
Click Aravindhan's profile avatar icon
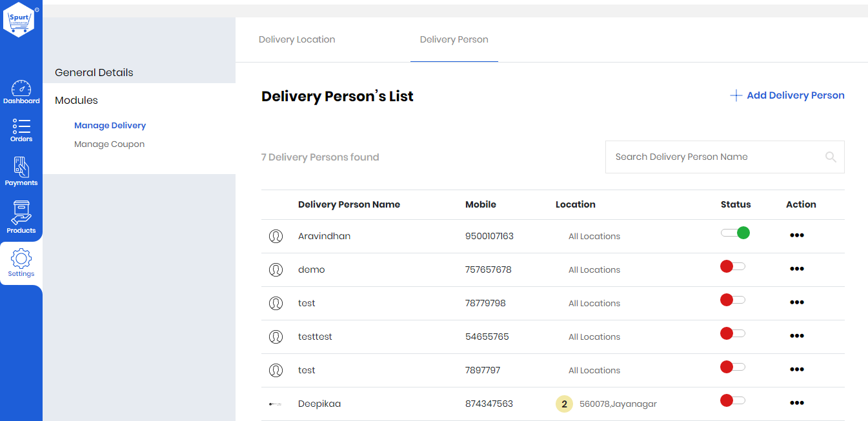pos(276,237)
